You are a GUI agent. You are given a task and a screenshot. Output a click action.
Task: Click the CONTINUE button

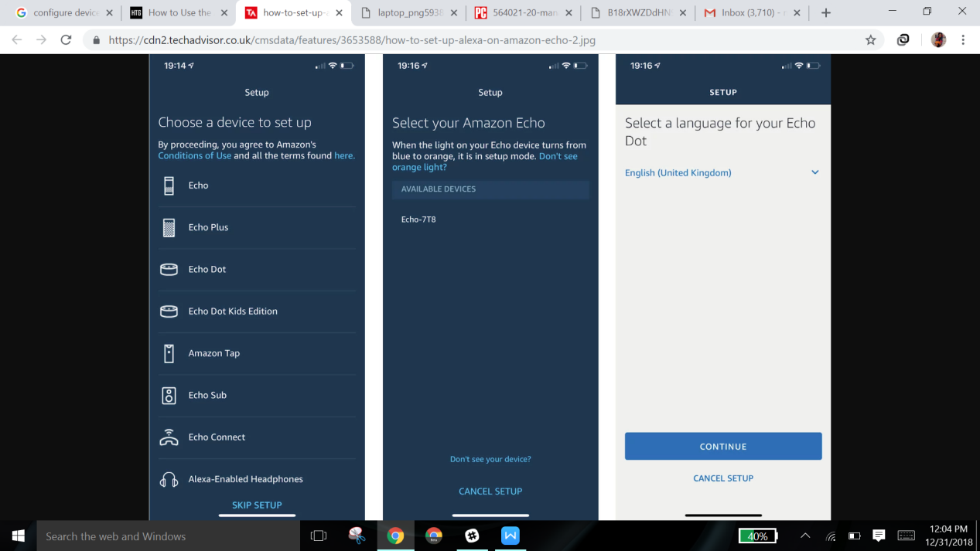click(723, 446)
